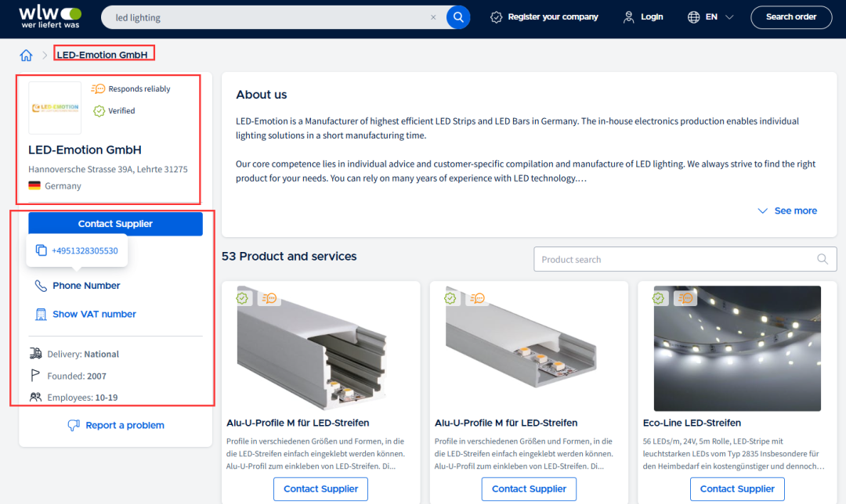Viewport: 846px width, 504px height.
Task: Click the home breadcrumb icon
Action: (26, 56)
